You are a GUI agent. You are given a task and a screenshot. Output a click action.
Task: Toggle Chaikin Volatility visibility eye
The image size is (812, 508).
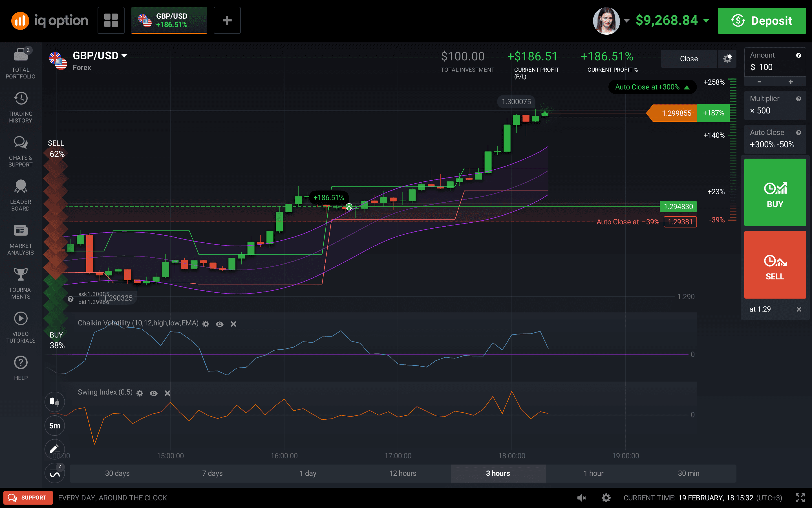(x=219, y=324)
